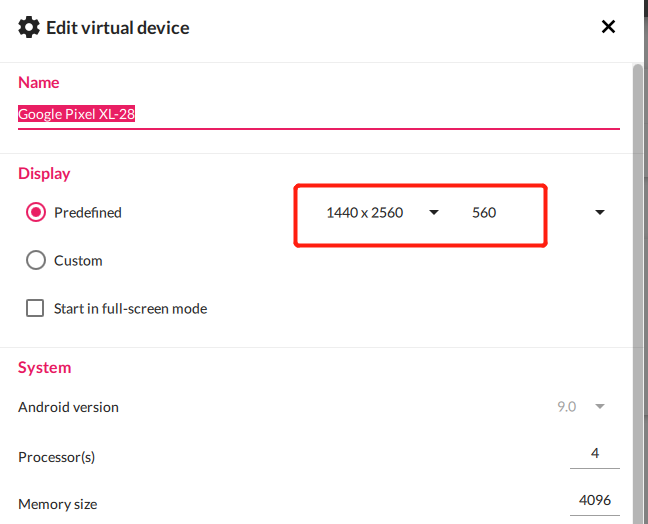Viewport: 648px width, 524px height.
Task: Select the Predefined display radio button
Action: pos(36,212)
